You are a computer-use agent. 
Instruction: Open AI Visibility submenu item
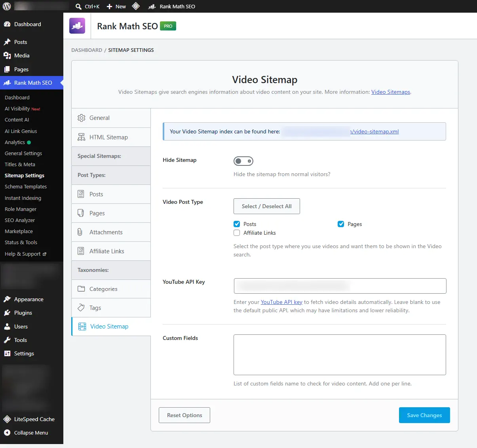[22, 108]
